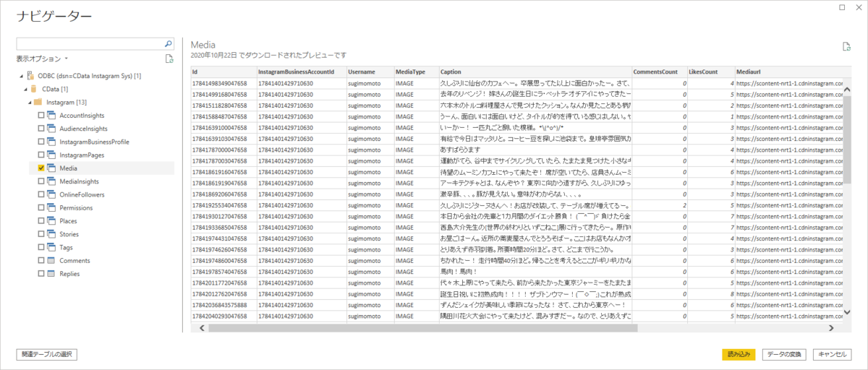Tick the InstagramPages checkbox
The height and width of the screenshot is (370, 868).
(41, 155)
